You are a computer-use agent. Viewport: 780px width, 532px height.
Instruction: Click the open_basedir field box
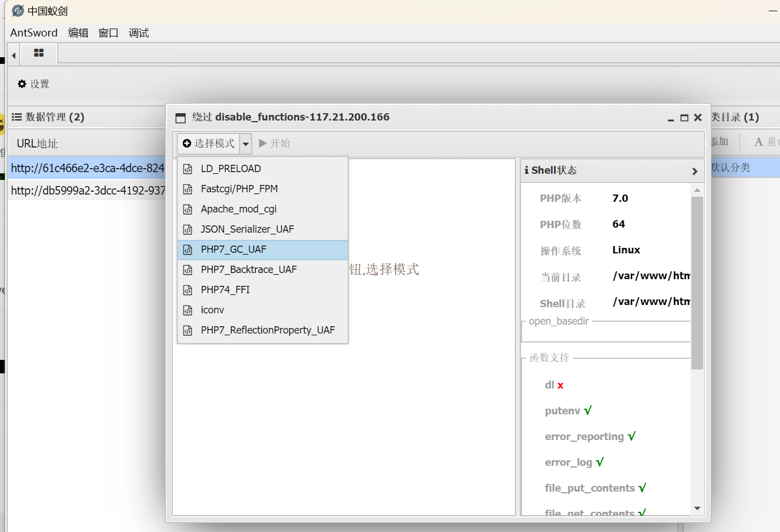606,332
